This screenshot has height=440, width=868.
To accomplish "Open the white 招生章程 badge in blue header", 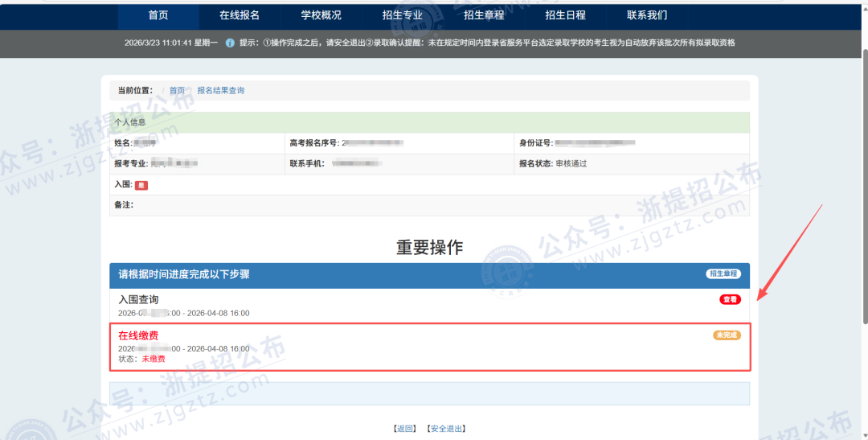I will tap(723, 274).
